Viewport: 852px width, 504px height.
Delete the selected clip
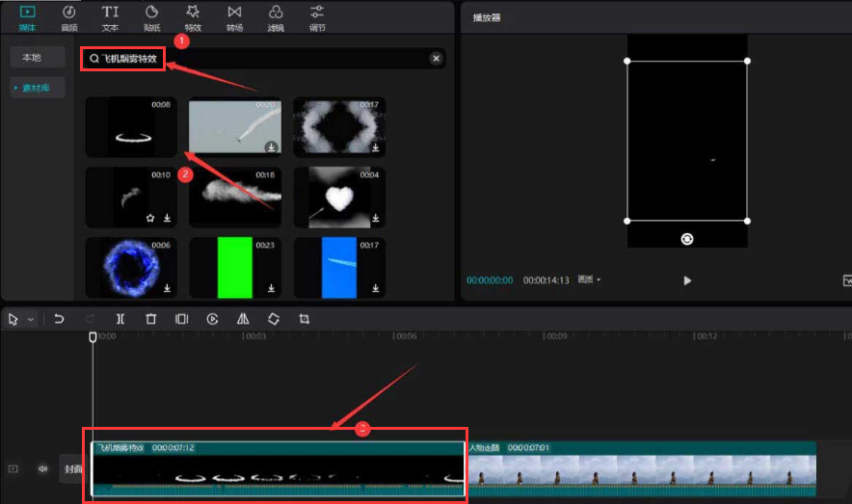click(x=151, y=319)
